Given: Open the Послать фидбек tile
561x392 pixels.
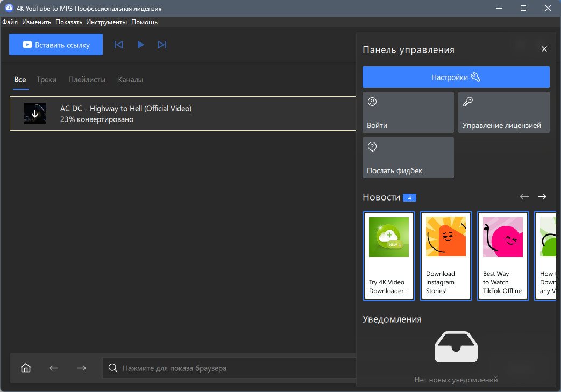Looking at the screenshot, I should pyautogui.click(x=408, y=158).
